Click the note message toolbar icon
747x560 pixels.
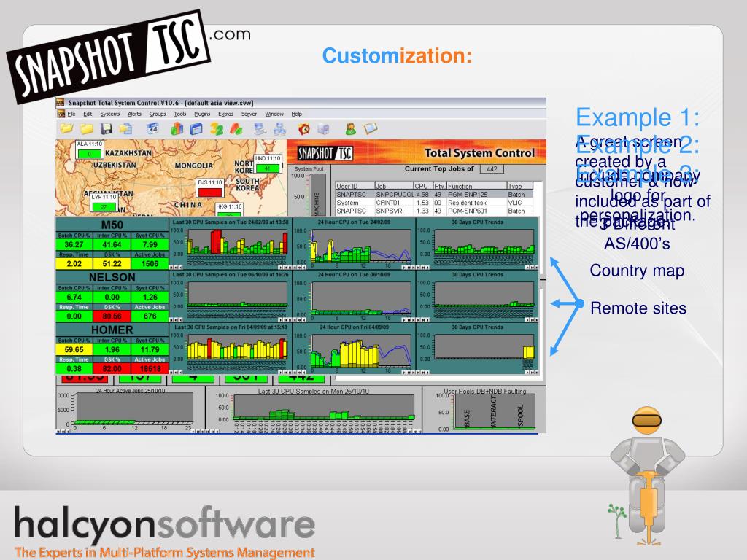pos(371,128)
